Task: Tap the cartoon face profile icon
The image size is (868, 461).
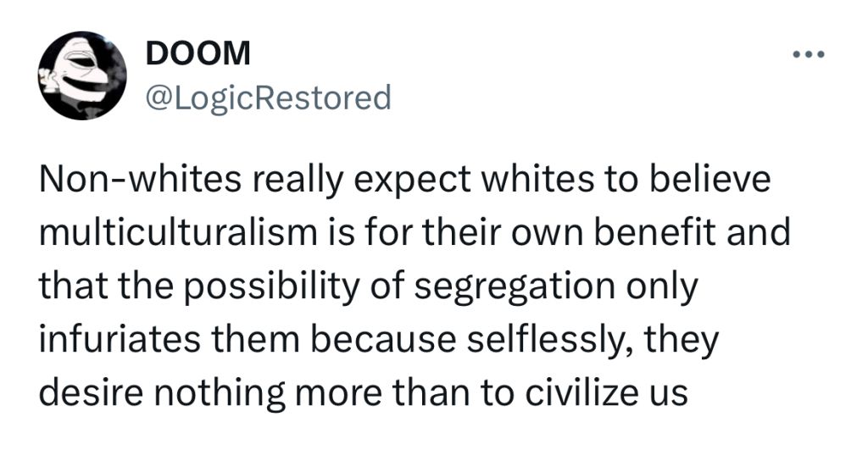Action: click(82, 75)
